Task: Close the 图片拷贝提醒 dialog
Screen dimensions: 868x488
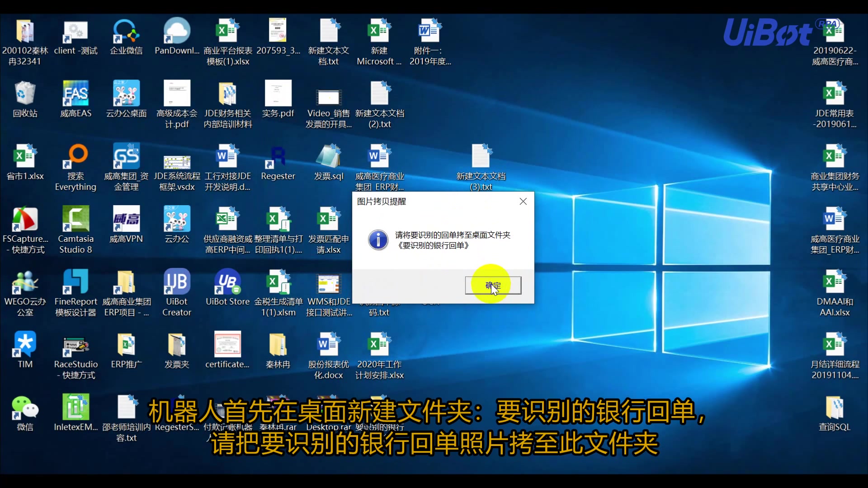Action: (x=524, y=202)
